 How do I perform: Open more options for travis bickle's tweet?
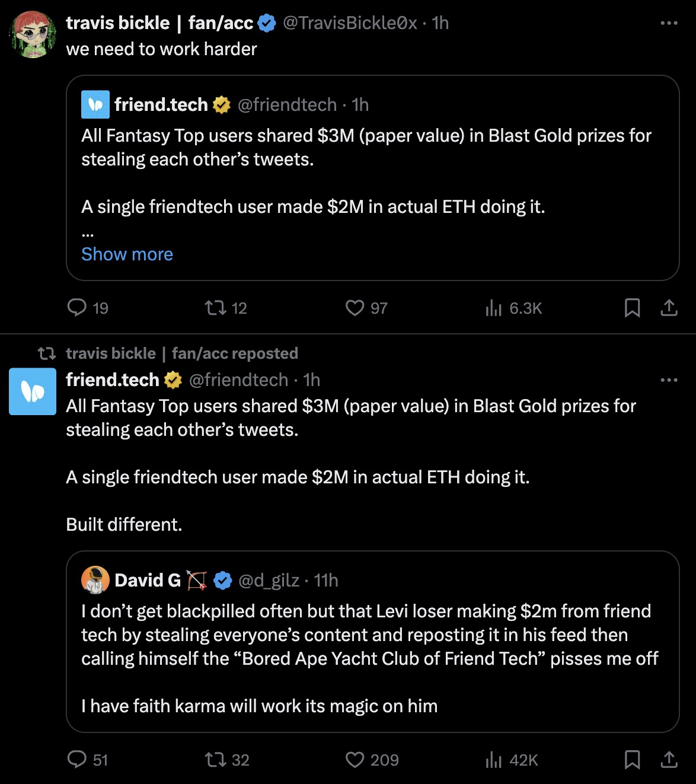click(669, 23)
